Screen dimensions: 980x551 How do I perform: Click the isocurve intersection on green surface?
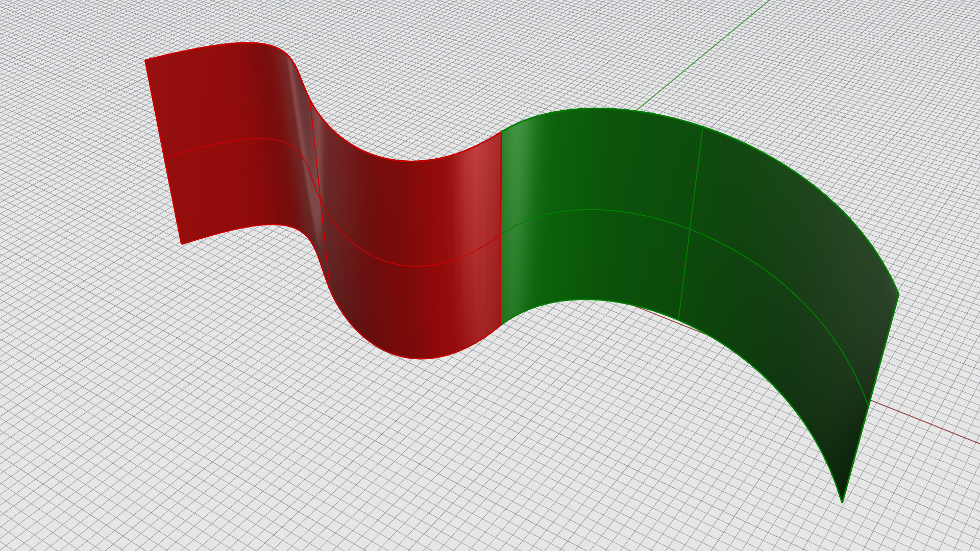click(x=690, y=229)
